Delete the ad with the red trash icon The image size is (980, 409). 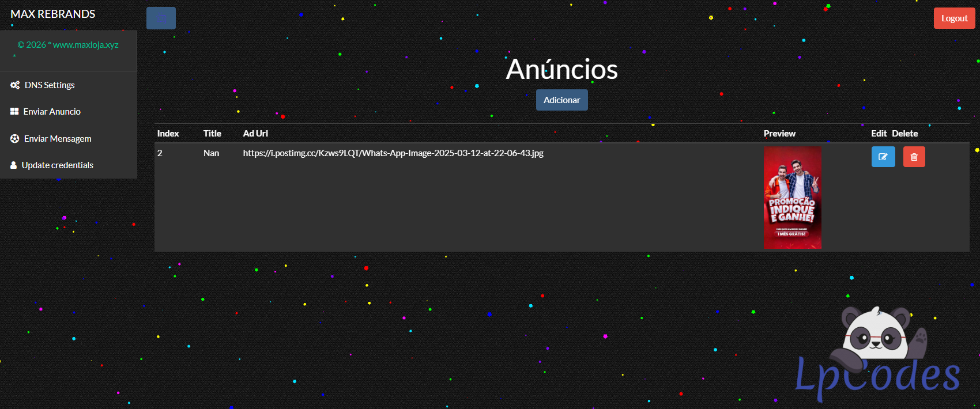coord(914,157)
